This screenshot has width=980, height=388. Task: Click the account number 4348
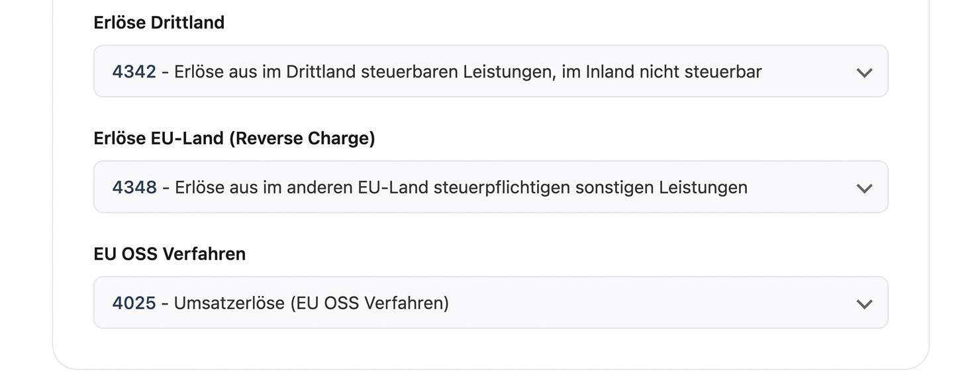(134, 187)
